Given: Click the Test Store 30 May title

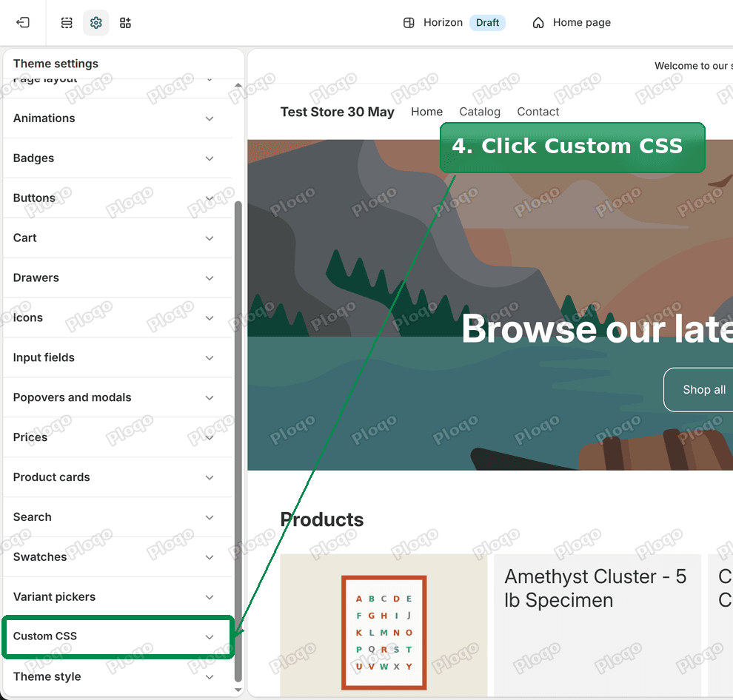Looking at the screenshot, I should [x=337, y=112].
